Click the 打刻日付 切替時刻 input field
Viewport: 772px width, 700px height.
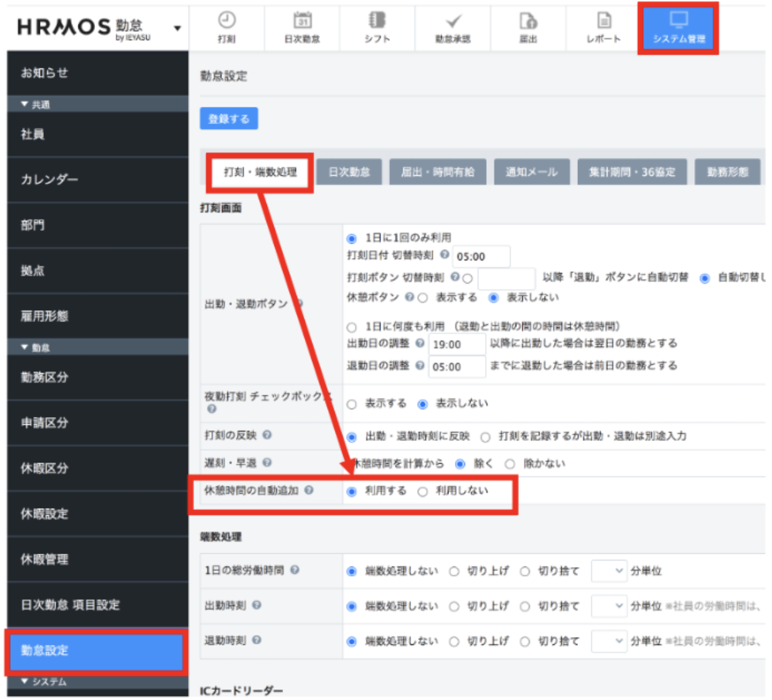point(481,256)
